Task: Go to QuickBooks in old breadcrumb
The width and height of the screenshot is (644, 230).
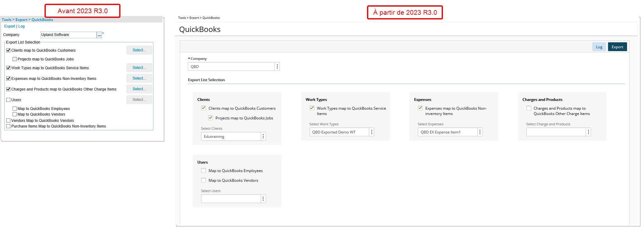Action: (x=42, y=20)
